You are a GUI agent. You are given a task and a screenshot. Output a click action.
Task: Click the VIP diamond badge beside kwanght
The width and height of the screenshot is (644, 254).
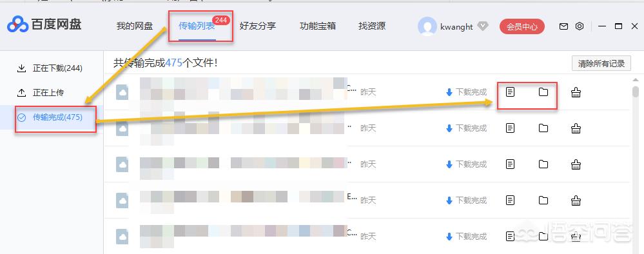click(x=483, y=26)
